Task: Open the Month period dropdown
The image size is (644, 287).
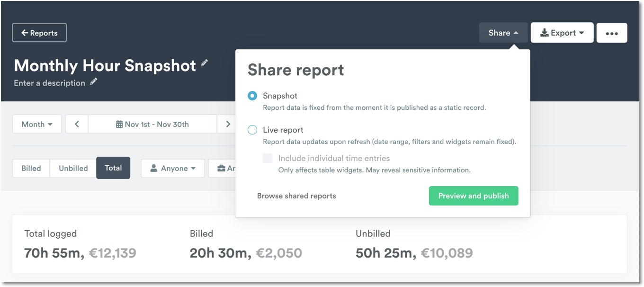Action: click(x=36, y=124)
